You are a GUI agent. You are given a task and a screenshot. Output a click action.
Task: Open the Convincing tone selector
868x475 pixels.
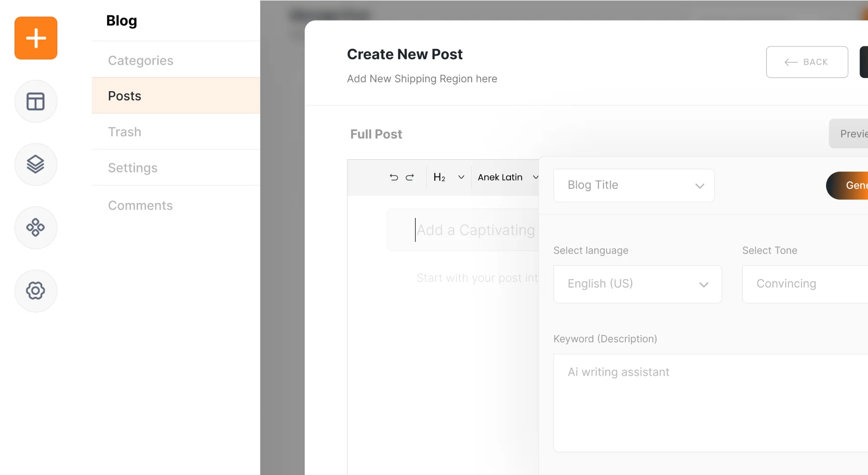(x=804, y=284)
